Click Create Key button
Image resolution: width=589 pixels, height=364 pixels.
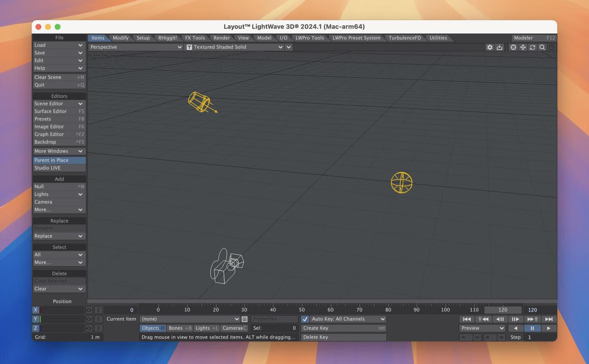pyautogui.click(x=344, y=328)
